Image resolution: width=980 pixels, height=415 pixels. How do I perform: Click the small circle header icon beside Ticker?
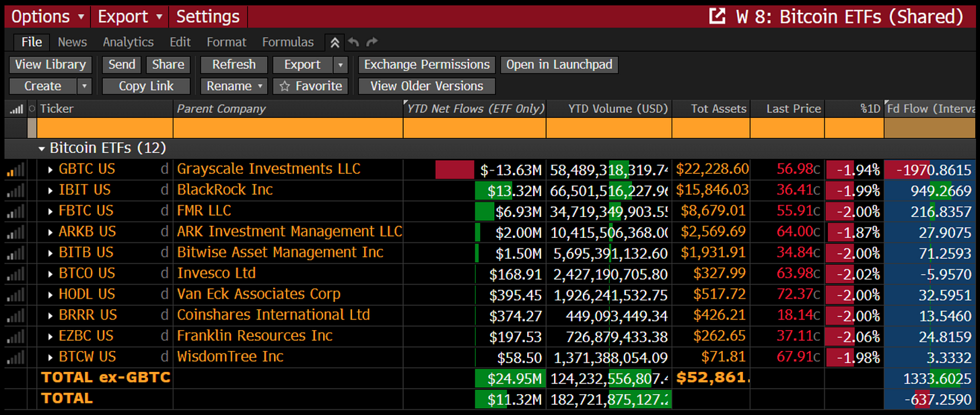32,108
